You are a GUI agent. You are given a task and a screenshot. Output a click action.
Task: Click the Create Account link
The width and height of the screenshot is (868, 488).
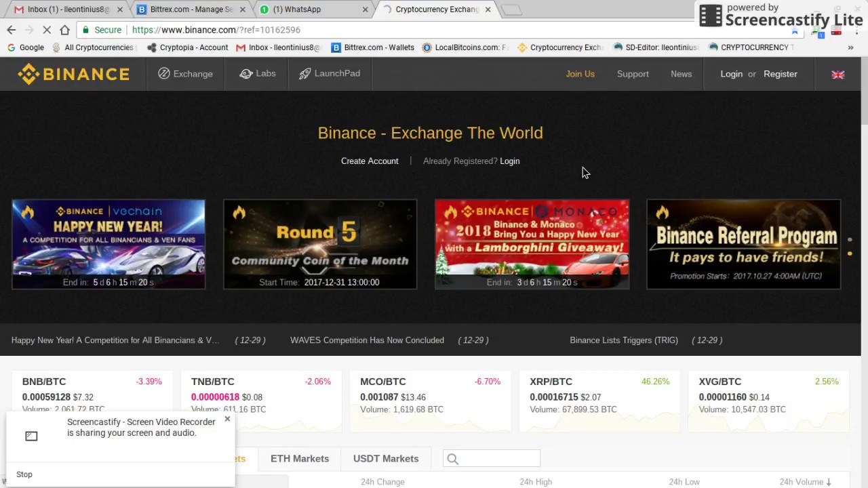coord(370,161)
